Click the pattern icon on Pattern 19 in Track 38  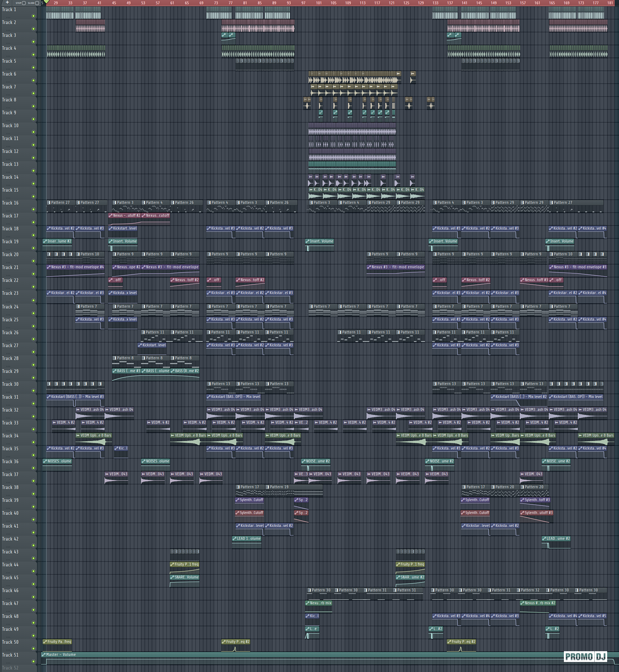(267, 487)
